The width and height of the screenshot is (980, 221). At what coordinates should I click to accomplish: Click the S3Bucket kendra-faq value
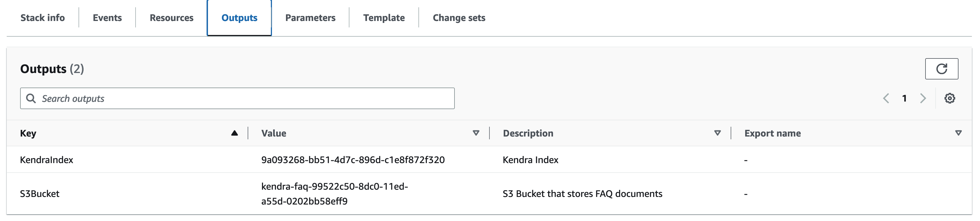pyautogui.click(x=334, y=194)
